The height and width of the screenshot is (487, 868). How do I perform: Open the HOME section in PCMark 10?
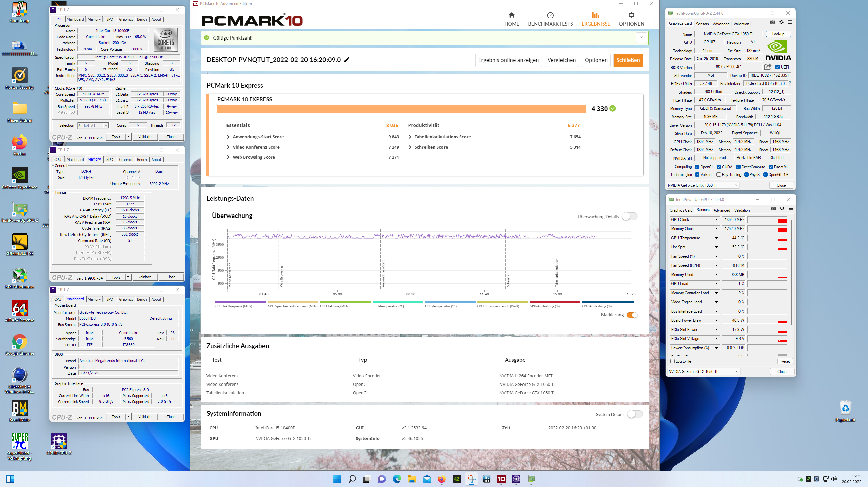point(511,19)
